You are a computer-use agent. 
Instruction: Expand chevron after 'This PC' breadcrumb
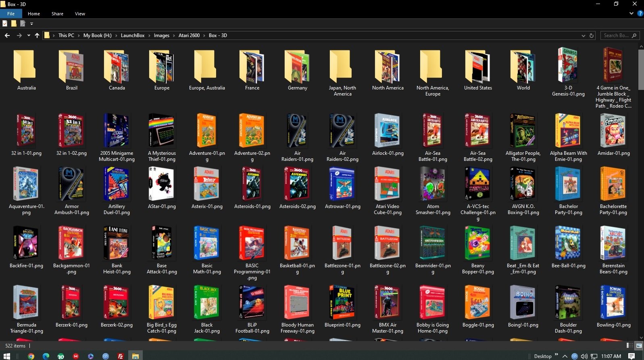pyautogui.click(x=79, y=35)
